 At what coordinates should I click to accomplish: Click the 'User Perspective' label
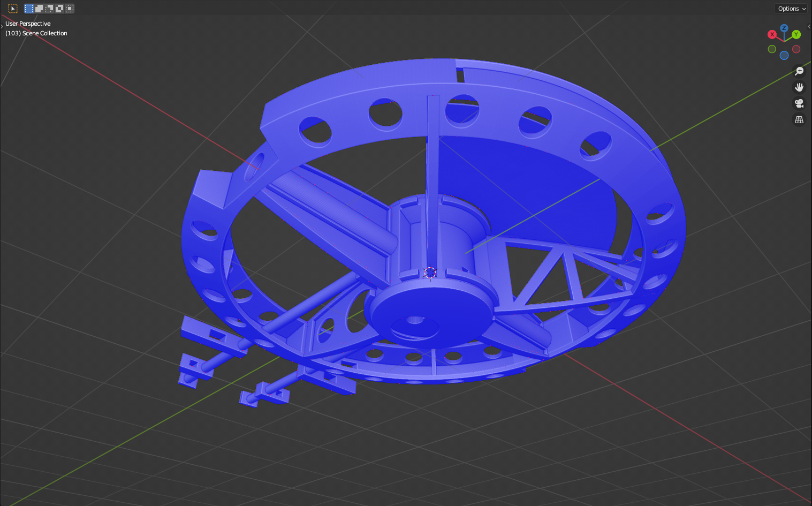click(28, 24)
